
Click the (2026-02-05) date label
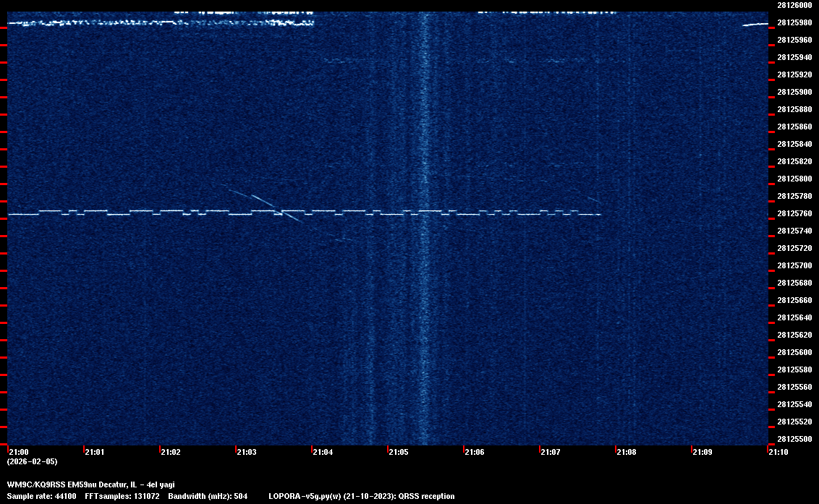tap(32, 461)
